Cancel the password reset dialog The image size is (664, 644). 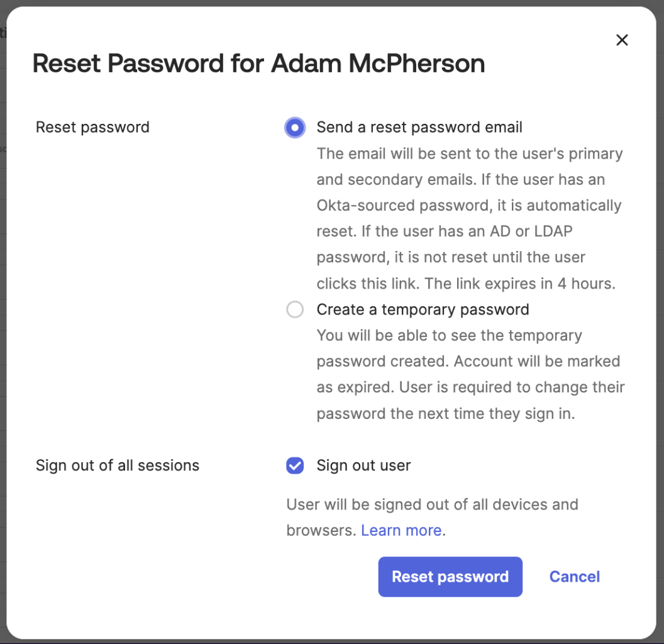(x=574, y=577)
